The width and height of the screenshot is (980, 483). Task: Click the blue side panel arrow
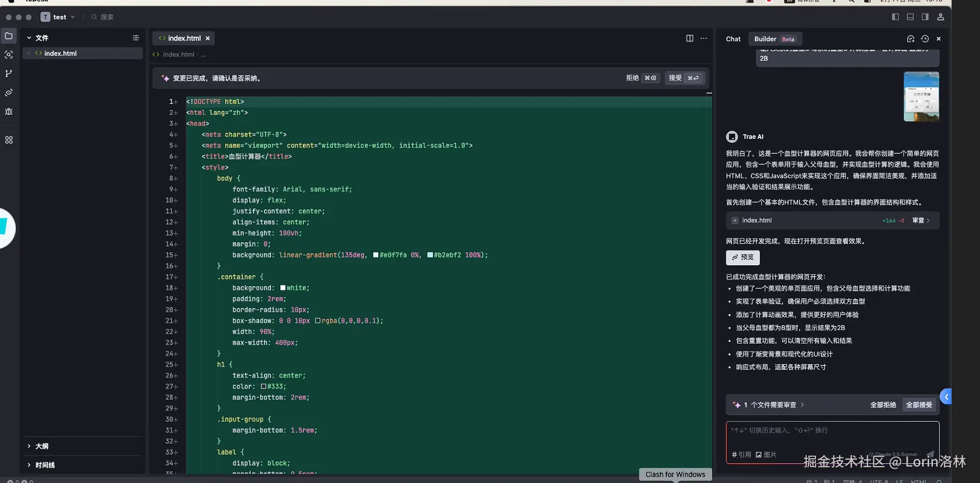[946, 397]
